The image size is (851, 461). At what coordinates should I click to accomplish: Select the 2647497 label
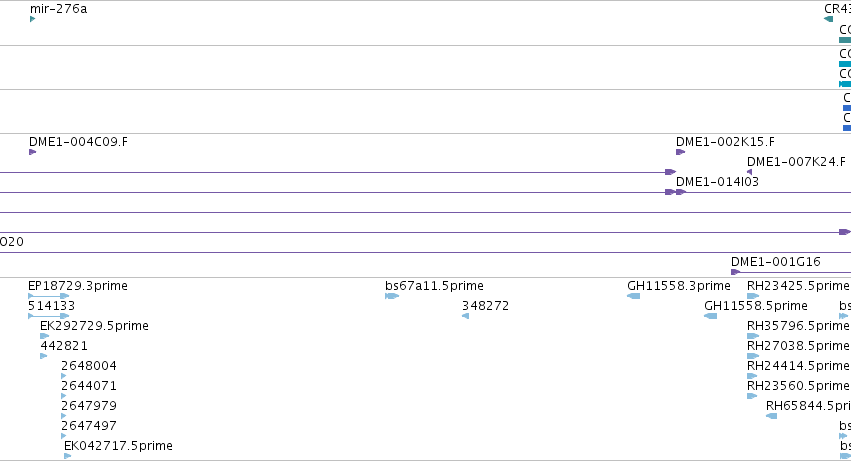[89, 426]
